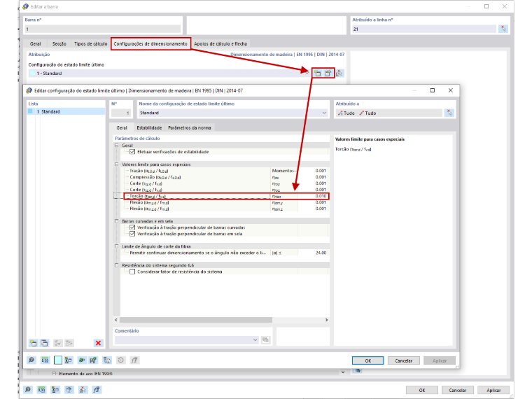Click greyed function icon in configuration dialog toolbar
Screen dimensions: 532x399
134,360
